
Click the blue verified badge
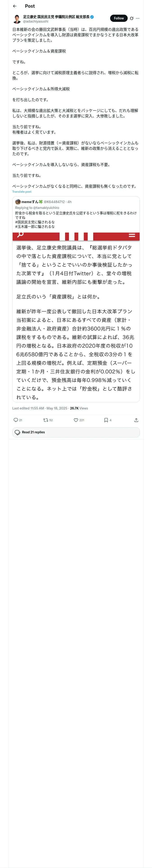pos(92,17)
